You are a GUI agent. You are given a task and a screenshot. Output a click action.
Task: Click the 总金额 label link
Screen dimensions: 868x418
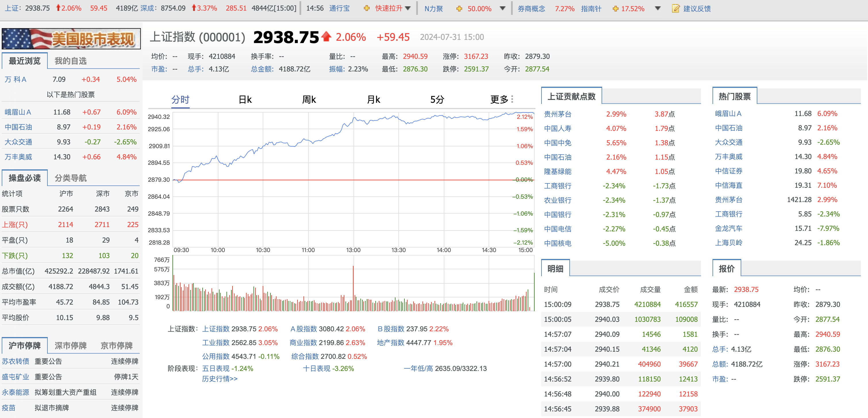[x=262, y=69]
